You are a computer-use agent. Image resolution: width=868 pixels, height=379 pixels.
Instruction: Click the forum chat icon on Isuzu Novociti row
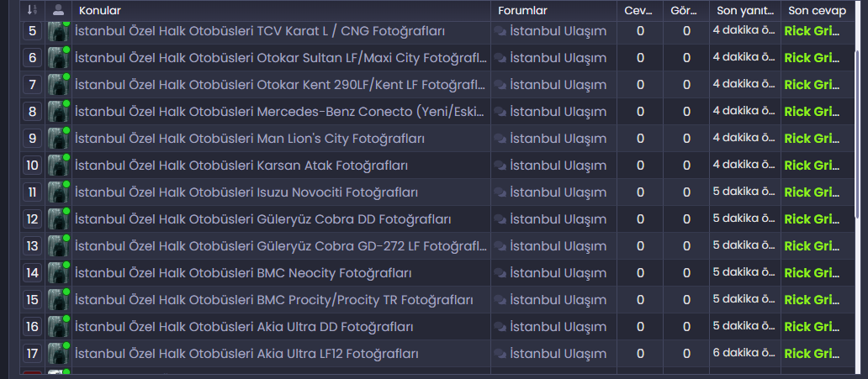(500, 192)
